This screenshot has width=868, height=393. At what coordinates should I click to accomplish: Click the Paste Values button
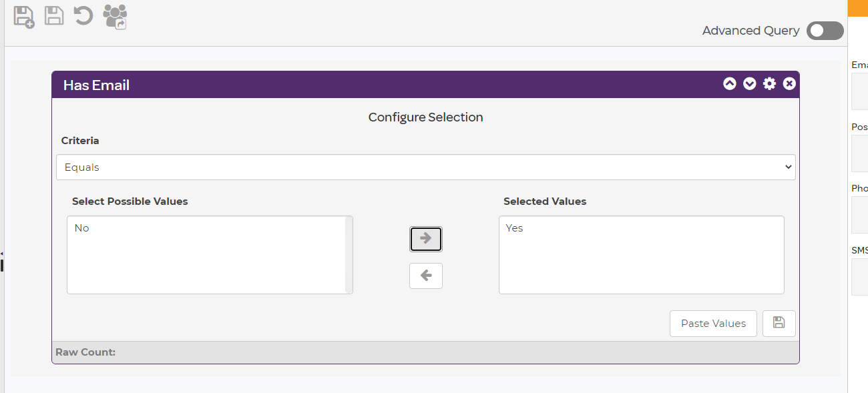[x=712, y=324]
